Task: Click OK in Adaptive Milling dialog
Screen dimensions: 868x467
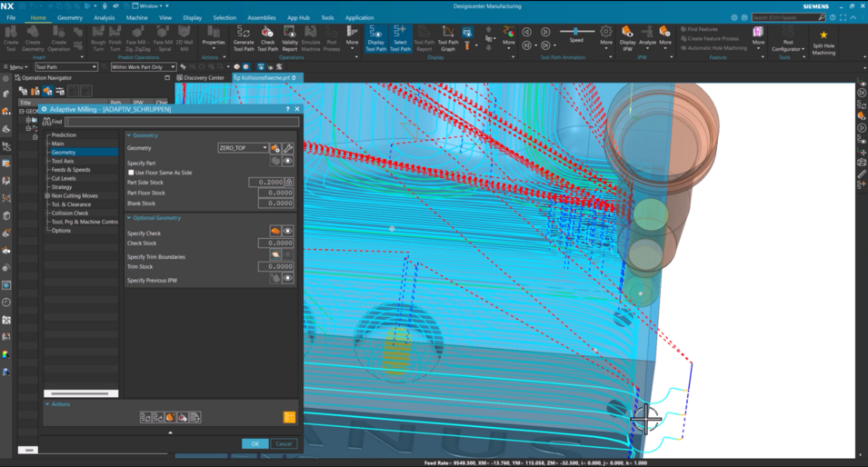Action: tap(254, 443)
